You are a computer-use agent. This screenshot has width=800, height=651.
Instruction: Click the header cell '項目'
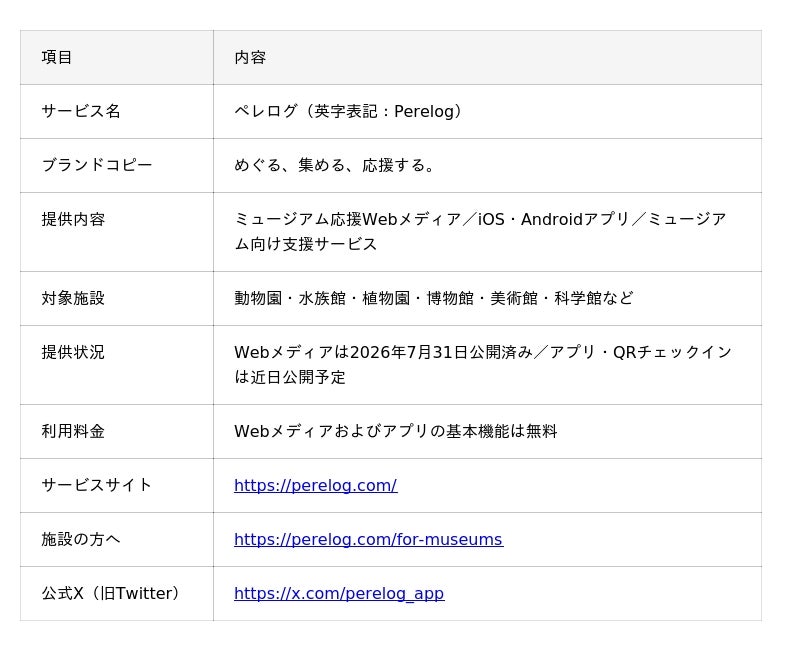pyautogui.click(x=117, y=57)
